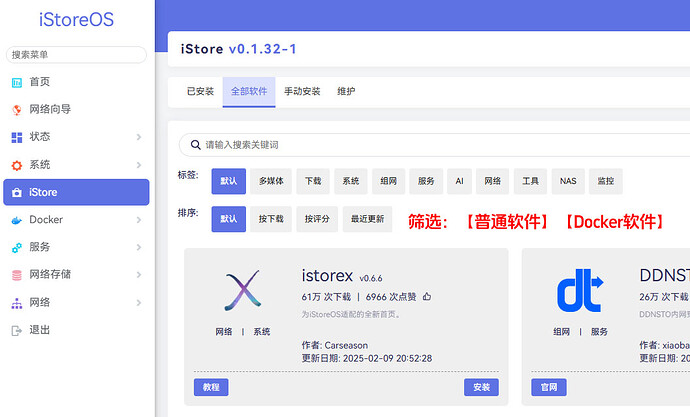Sort apps by 按下载
Screen dimensions: 690x417
pyautogui.click(x=271, y=219)
